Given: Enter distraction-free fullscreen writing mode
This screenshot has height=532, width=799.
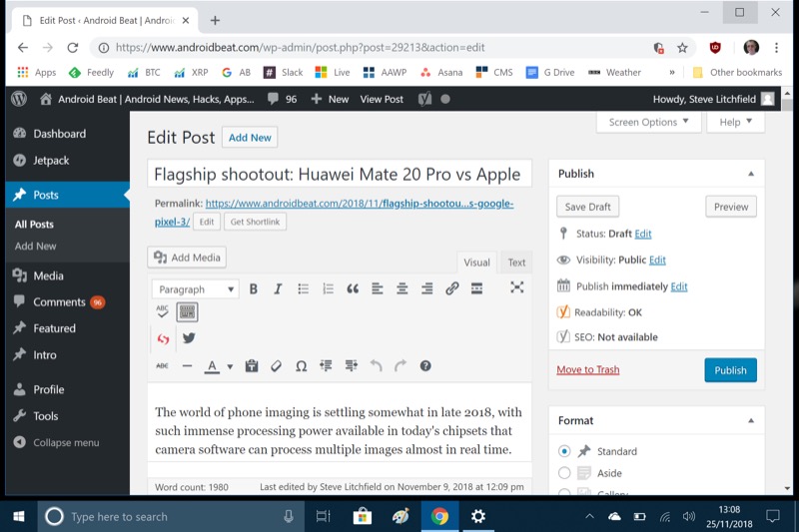Looking at the screenshot, I should [516, 287].
